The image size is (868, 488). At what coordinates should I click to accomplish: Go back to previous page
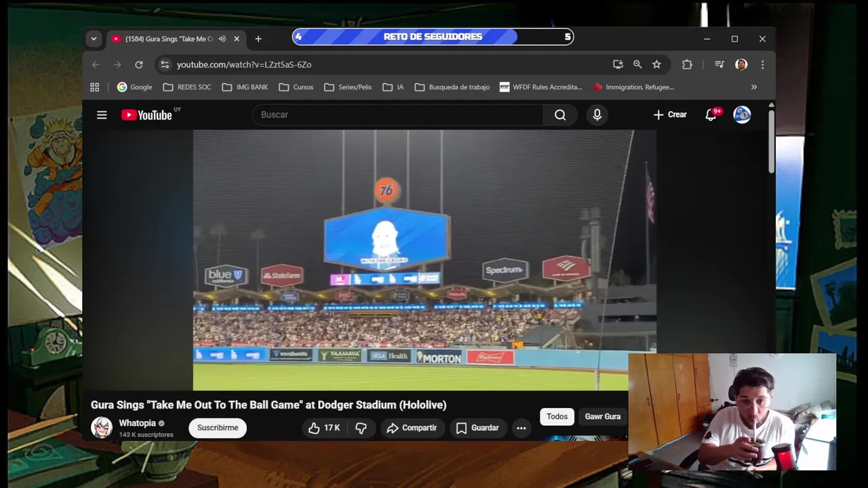click(x=96, y=64)
